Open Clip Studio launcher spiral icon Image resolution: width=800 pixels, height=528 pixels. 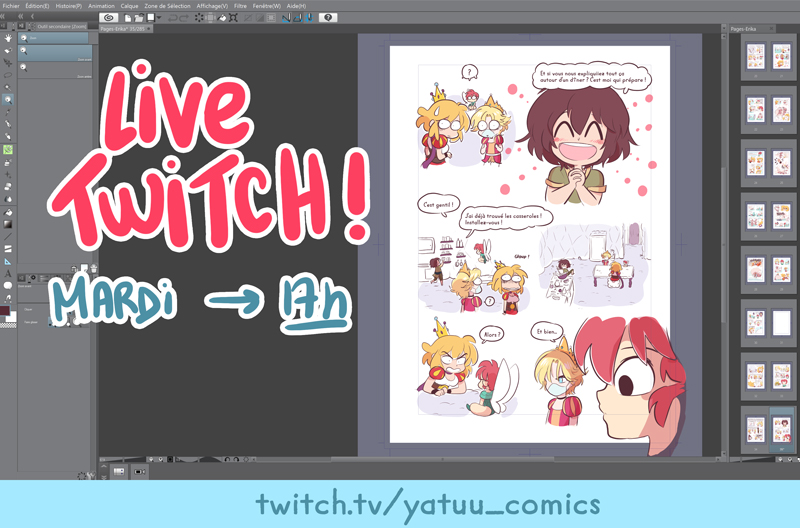point(108,18)
